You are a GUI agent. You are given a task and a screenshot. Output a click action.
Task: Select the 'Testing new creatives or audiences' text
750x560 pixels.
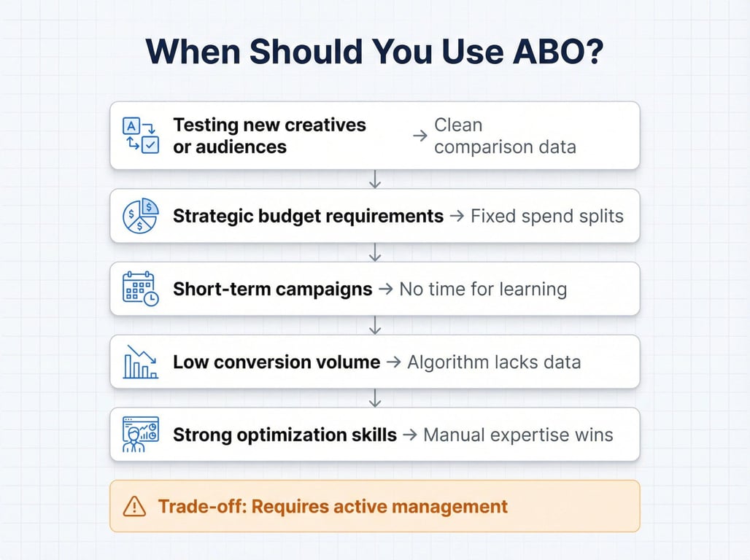point(269,136)
